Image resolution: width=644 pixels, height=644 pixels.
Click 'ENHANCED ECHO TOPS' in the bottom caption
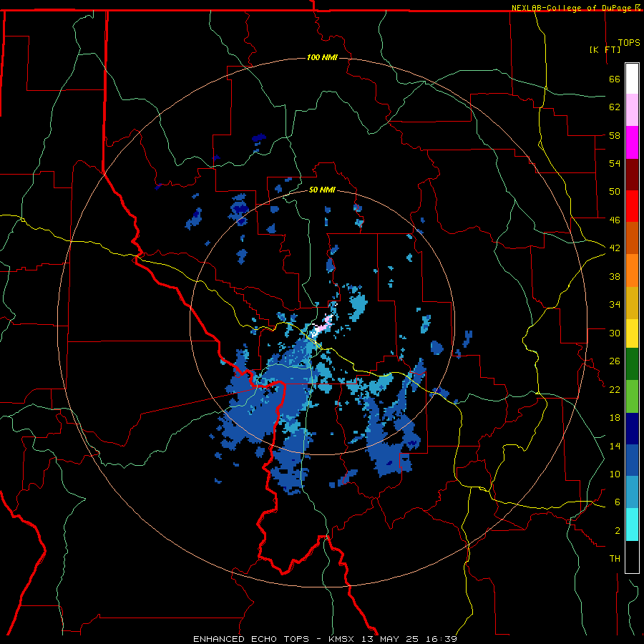251,639
